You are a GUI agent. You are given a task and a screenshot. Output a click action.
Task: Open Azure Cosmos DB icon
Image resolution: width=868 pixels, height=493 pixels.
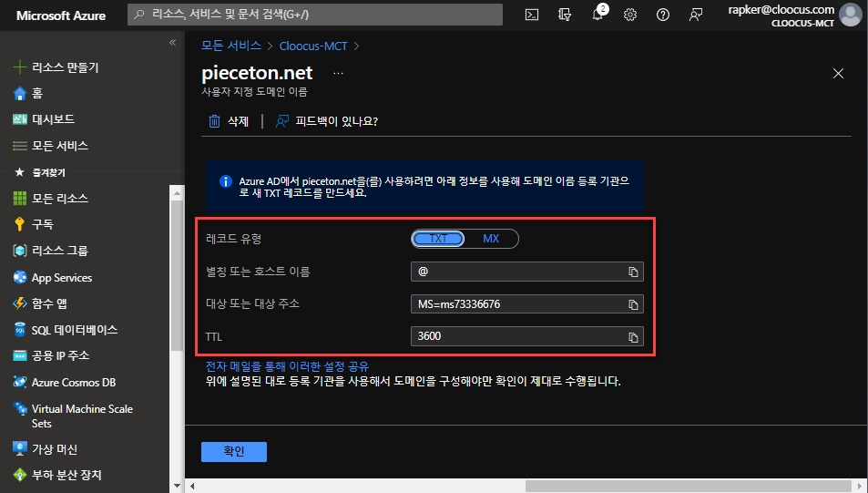click(x=20, y=382)
